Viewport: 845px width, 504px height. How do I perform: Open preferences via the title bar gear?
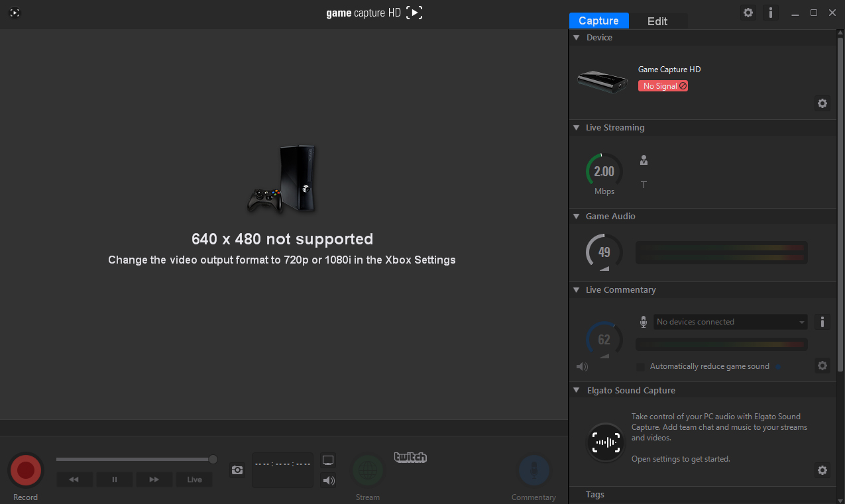[748, 13]
